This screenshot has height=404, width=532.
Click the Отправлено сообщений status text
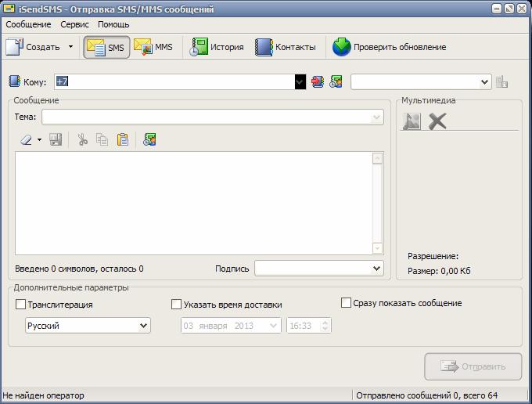[427, 395]
